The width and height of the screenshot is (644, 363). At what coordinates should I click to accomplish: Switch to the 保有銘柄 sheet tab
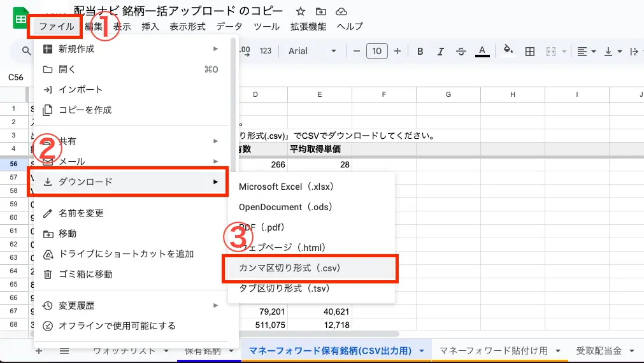[203, 351]
